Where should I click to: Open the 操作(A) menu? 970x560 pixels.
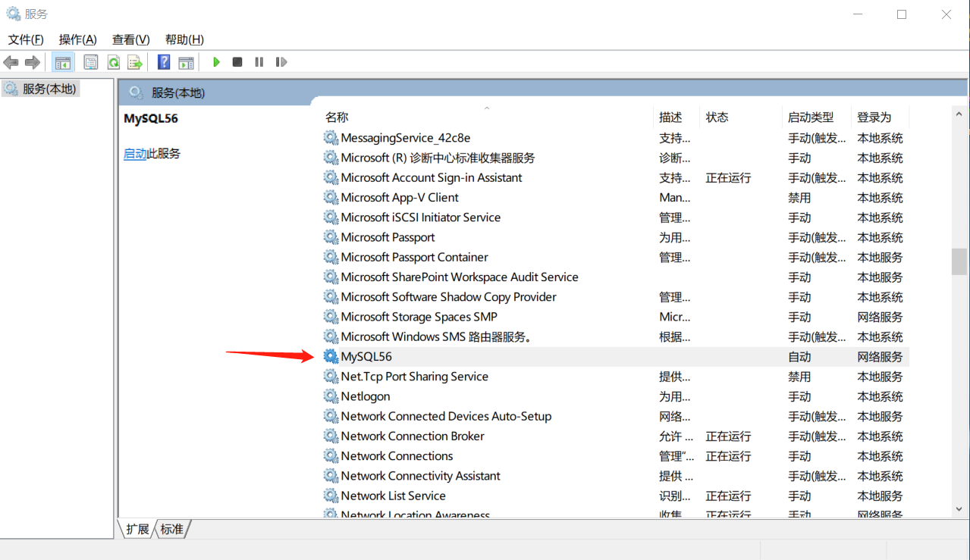click(x=78, y=39)
